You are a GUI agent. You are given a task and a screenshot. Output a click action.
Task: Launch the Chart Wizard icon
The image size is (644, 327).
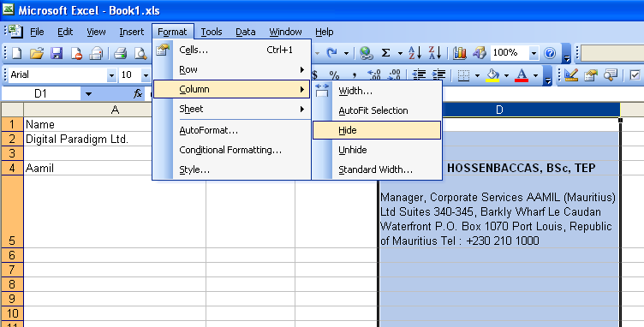coord(460,52)
